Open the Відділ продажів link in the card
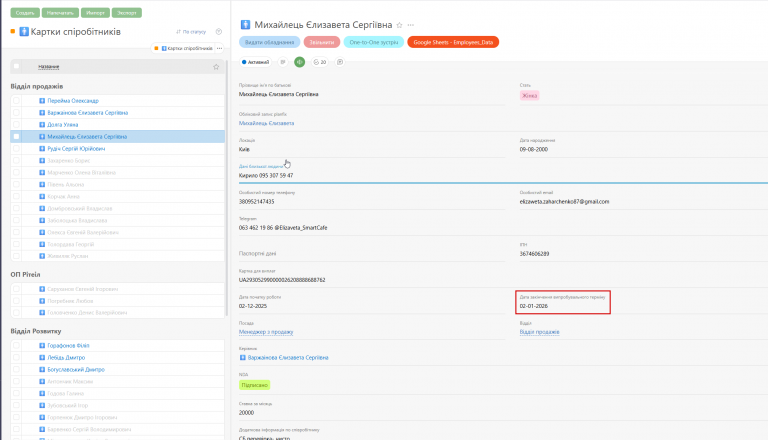Screen dimensions: 768x440 (539, 332)
